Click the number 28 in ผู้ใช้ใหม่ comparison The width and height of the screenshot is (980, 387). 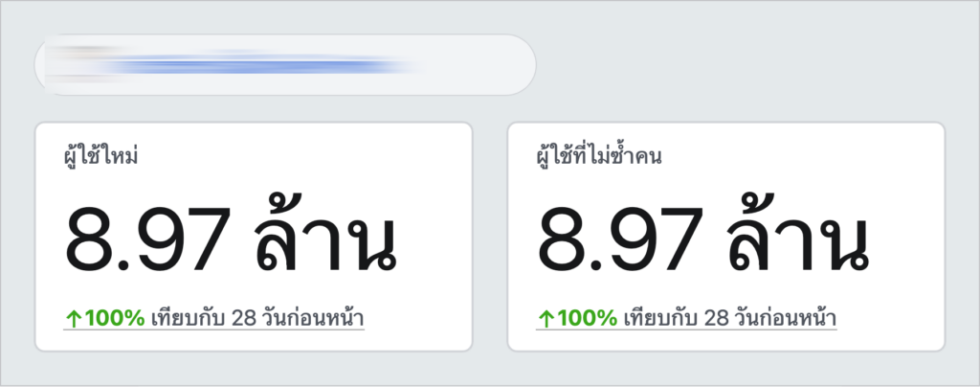(x=244, y=318)
